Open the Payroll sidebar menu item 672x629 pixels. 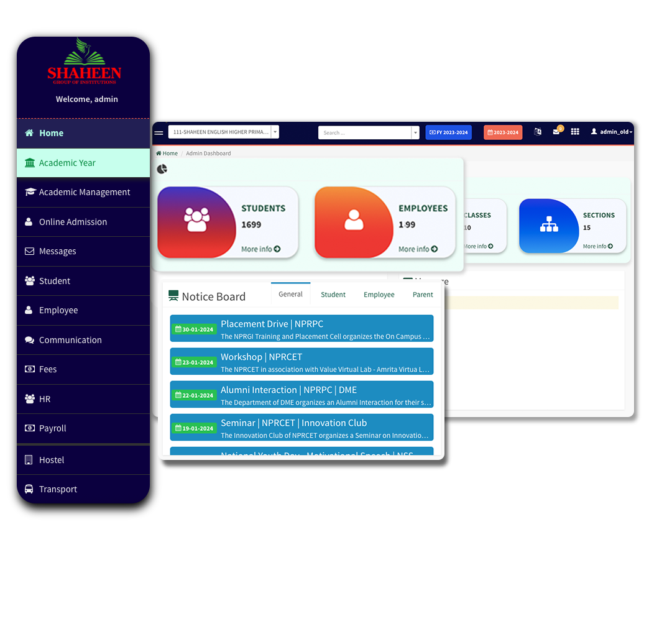(53, 428)
